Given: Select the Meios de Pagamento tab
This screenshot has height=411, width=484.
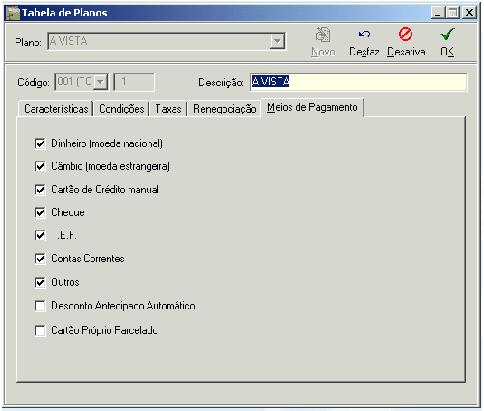Looking at the screenshot, I should [312, 108].
